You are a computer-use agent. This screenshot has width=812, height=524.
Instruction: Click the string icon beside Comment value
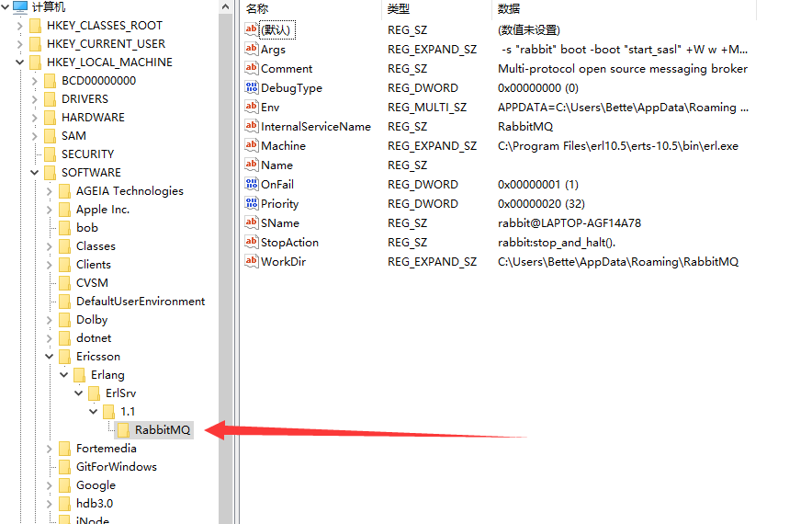coord(251,68)
